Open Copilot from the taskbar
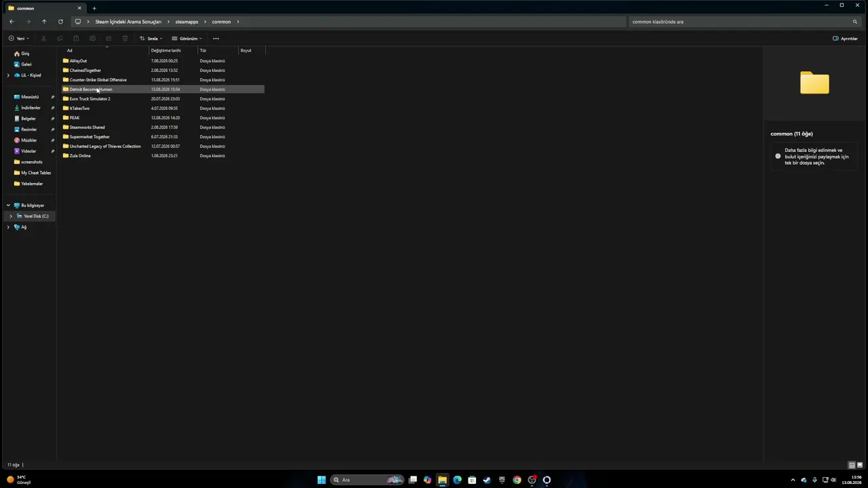 (x=427, y=480)
